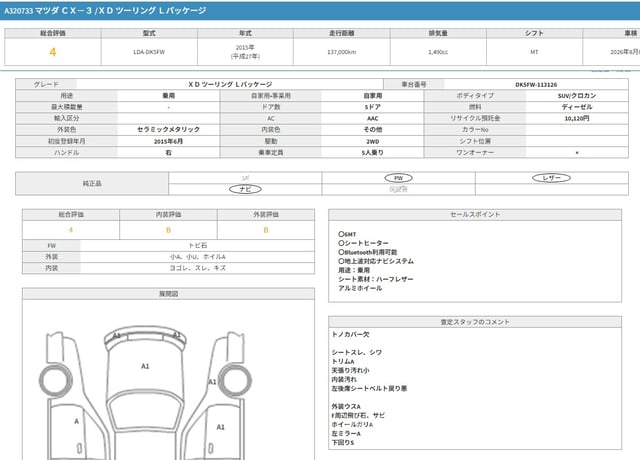Click the right fender A1 damage marker
640x460 pixels.
tap(211, 381)
